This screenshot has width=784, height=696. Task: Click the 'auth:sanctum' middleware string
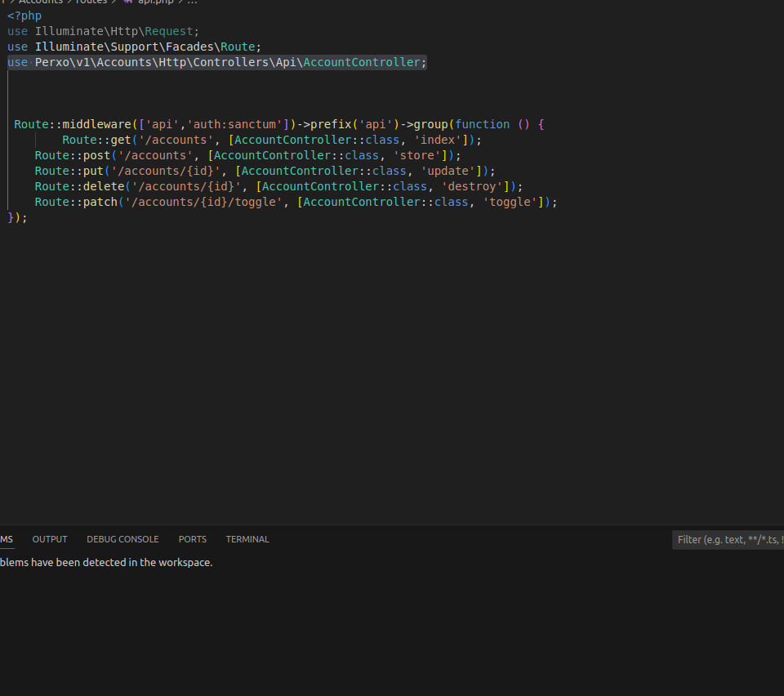coord(234,124)
